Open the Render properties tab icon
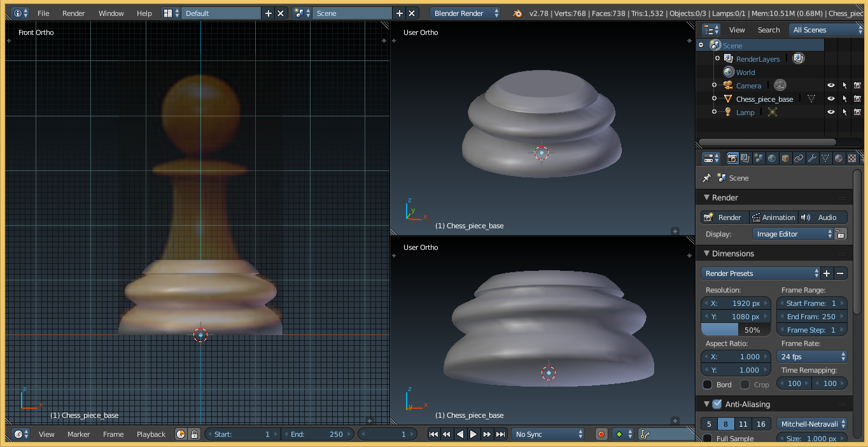This screenshot has width=868, height=447. (733, 158)
